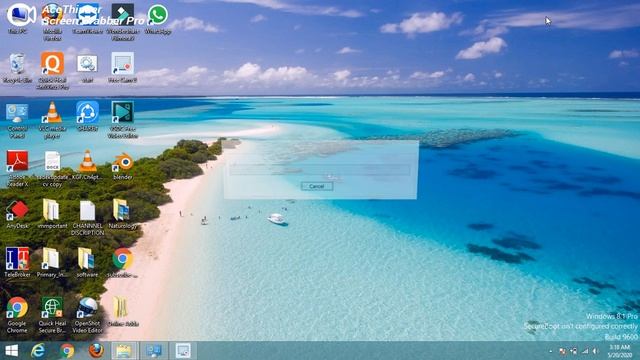
Task: Click the antivirus tray icon
Action: click(x=573, y=351)
